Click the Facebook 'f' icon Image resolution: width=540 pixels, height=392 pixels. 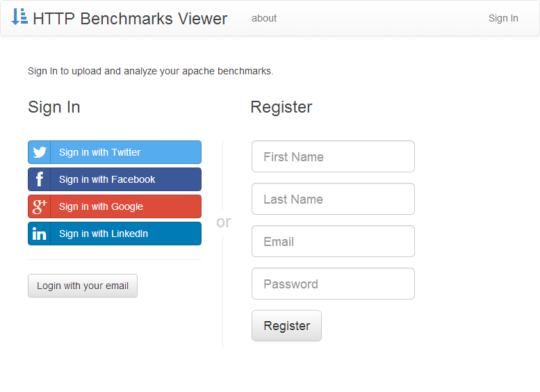tap(40, 179)
